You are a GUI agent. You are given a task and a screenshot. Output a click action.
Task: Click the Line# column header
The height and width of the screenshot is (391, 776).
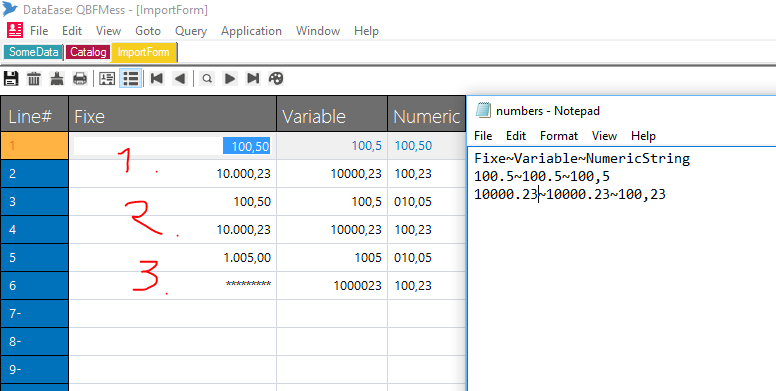(x=35, y=114)
